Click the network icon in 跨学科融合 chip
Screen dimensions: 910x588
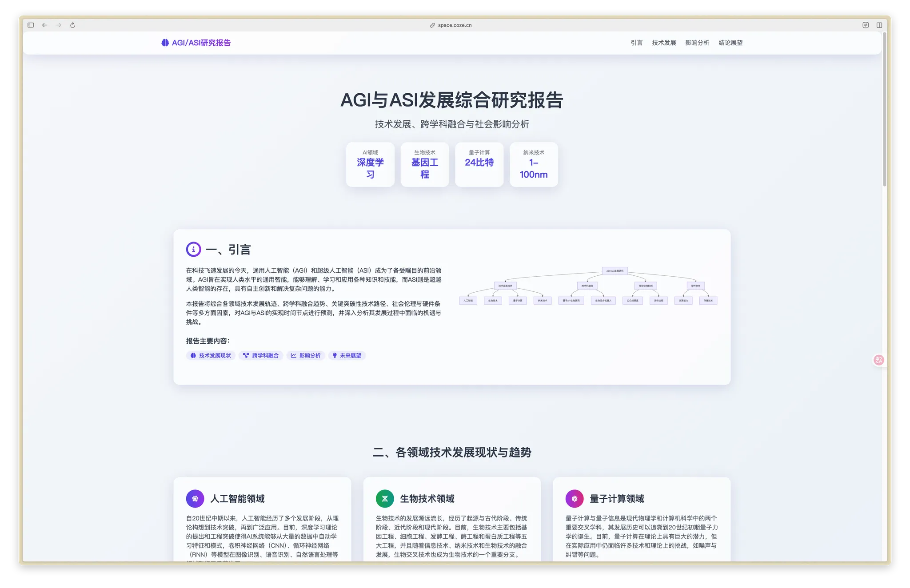(x=245, y=355)
